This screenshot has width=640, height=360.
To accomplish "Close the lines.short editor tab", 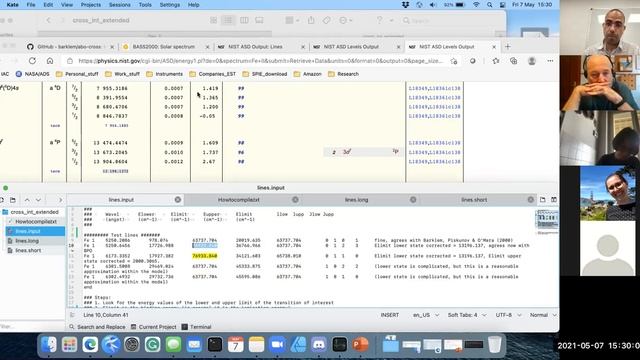I will pyautogui.click(x=530, y=200).
